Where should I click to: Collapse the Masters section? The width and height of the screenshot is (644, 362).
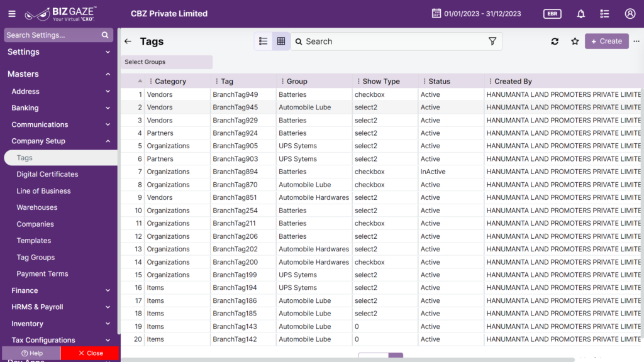[x=108, y=74]
